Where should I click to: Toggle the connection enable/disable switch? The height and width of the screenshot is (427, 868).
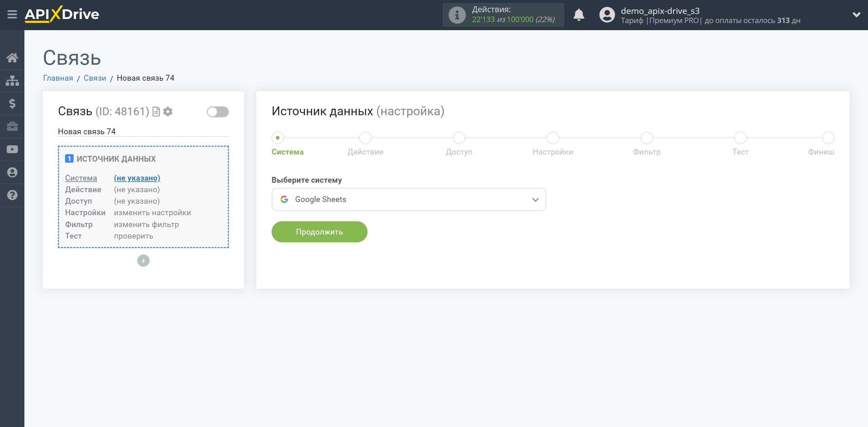coord(218,112)
